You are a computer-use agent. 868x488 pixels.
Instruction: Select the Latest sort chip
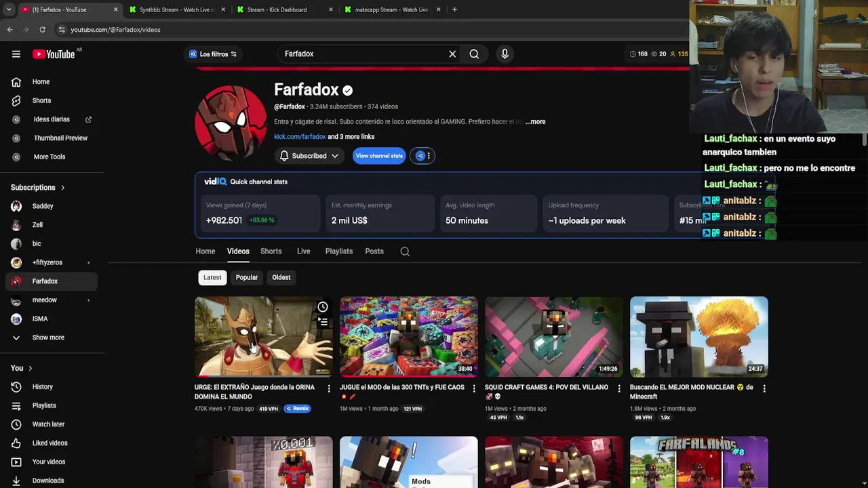(212, 277)
